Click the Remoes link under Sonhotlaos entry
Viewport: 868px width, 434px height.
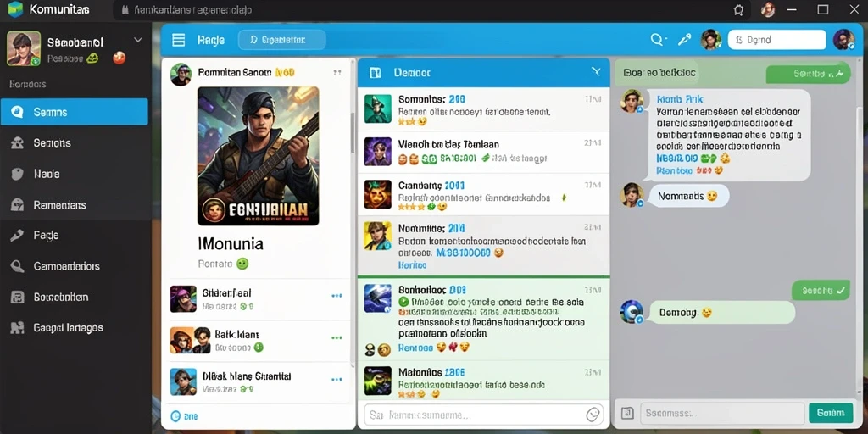(x=415, y=348)
